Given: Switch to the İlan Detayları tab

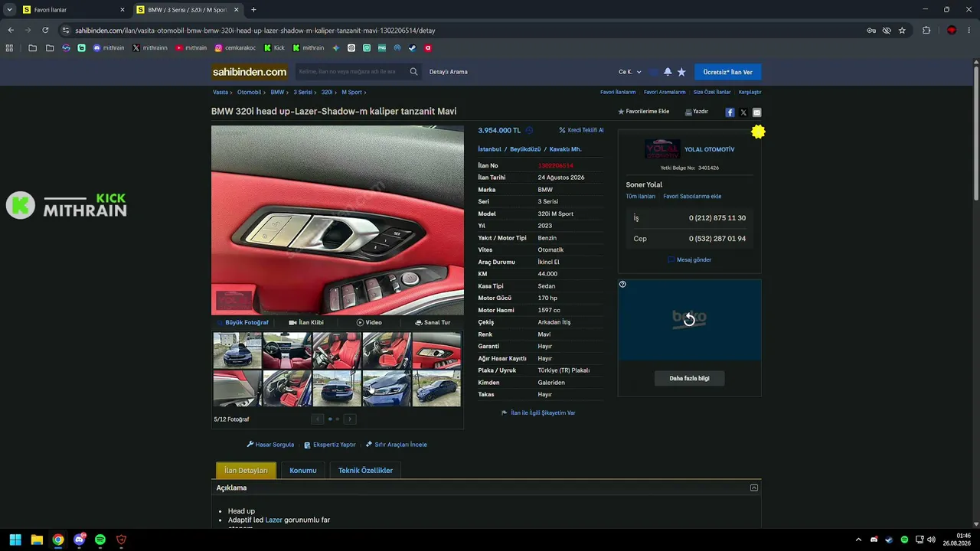Looking at the screenshot, I should 246,471.
